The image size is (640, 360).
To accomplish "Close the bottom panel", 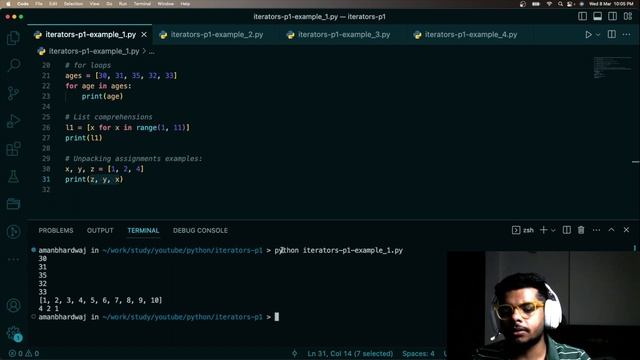I will 627,230.
